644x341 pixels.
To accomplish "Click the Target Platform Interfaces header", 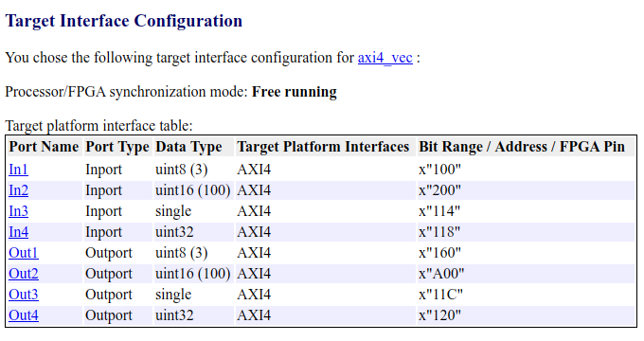I will point(323,147).
